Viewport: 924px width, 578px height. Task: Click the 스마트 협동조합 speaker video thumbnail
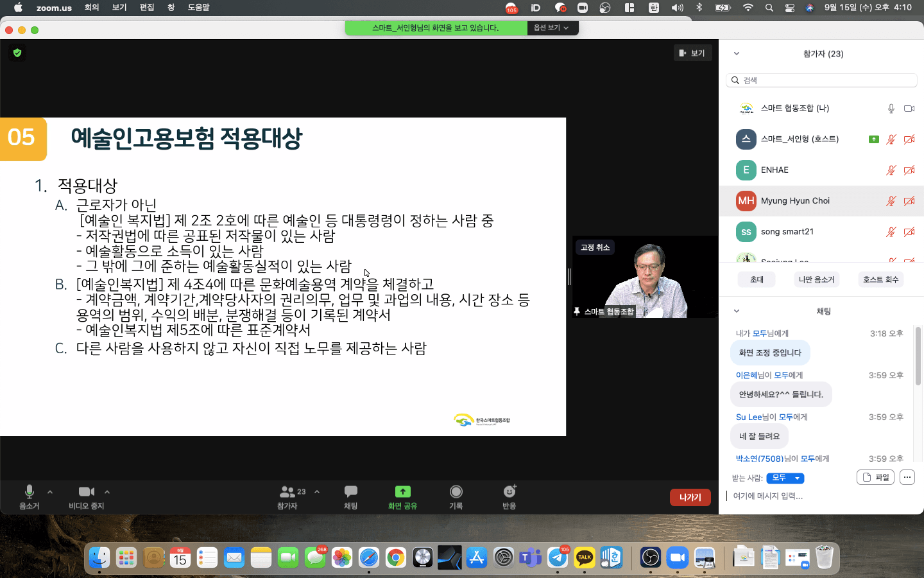click(x=645, y=277)
